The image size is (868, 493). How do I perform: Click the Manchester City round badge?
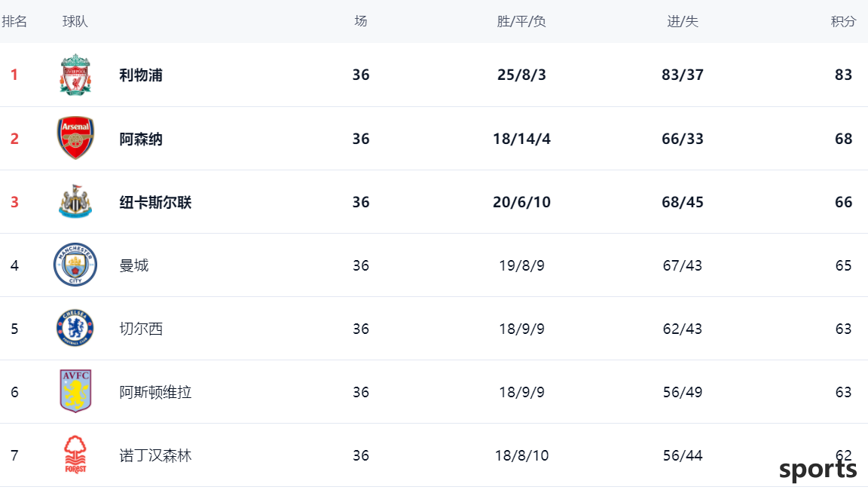[x=75, y=265]
